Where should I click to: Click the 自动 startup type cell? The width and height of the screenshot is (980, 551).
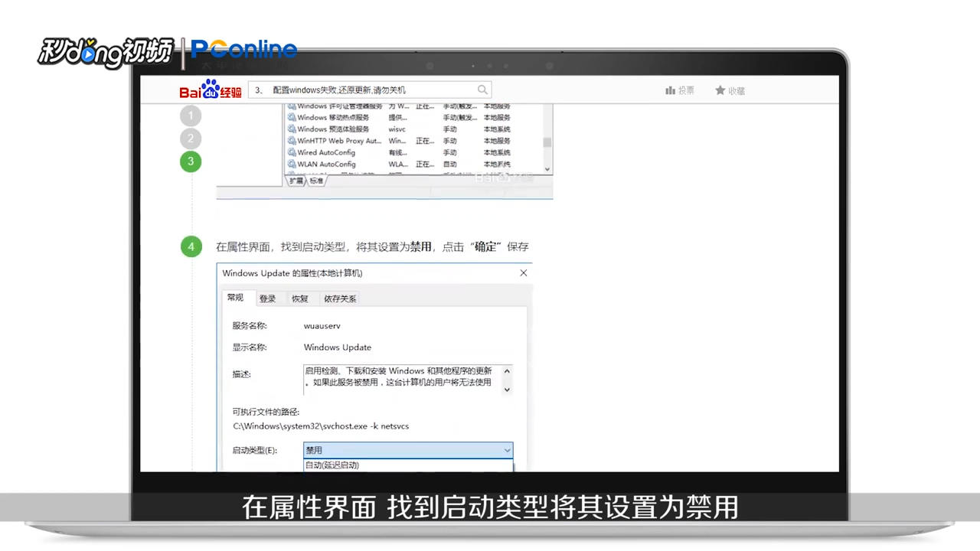[x=449, y=164]
